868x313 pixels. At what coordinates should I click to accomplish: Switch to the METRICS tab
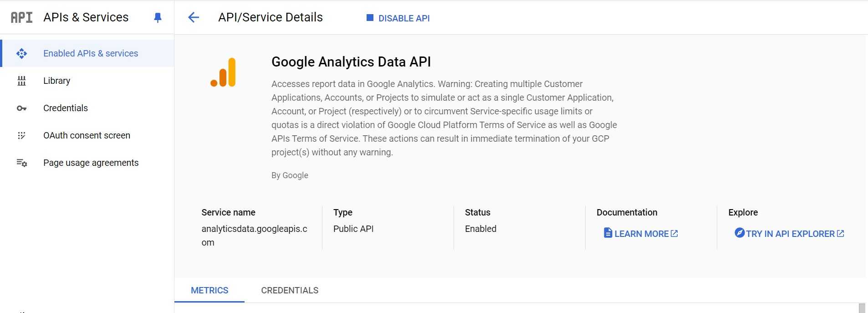coord(209,290)
